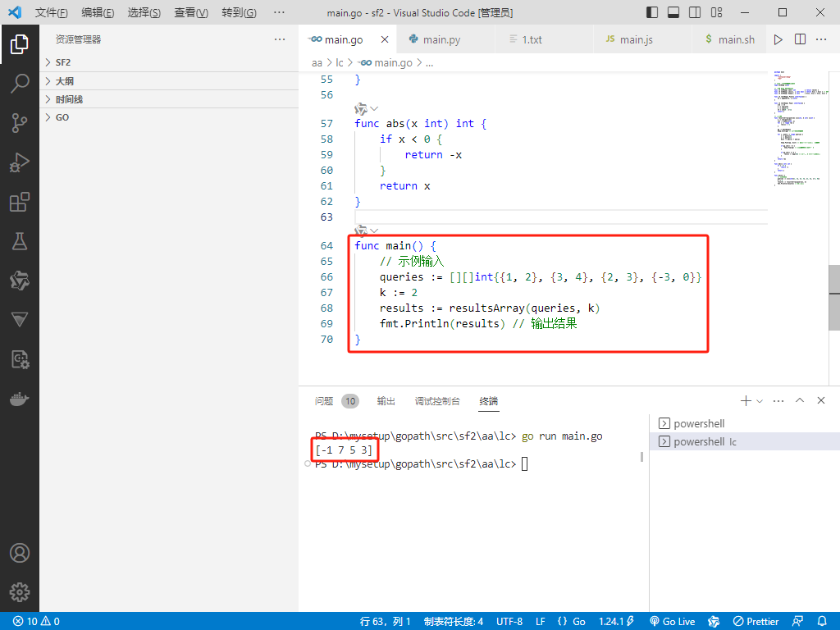The width and height of the screenshot is (840, 630).
Task: Click the Go version 1.24.1 indicator
Action: click(616, 622)
